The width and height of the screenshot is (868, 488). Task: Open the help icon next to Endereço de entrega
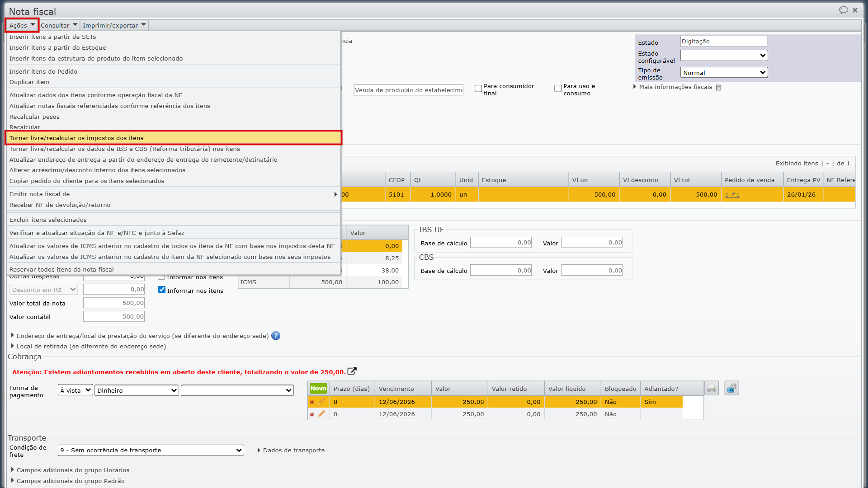click(x=276, y=336)
